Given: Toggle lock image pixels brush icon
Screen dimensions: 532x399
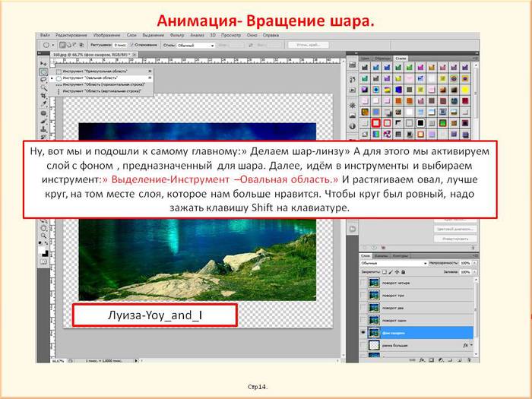Looking at the screenshot, I should click(x=391, y=272).
